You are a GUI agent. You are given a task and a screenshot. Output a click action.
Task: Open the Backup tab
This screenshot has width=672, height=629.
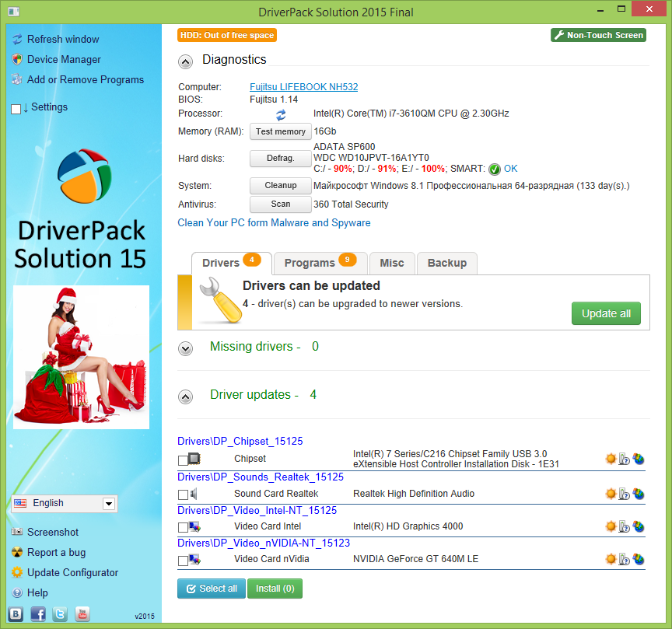(446, 263)
